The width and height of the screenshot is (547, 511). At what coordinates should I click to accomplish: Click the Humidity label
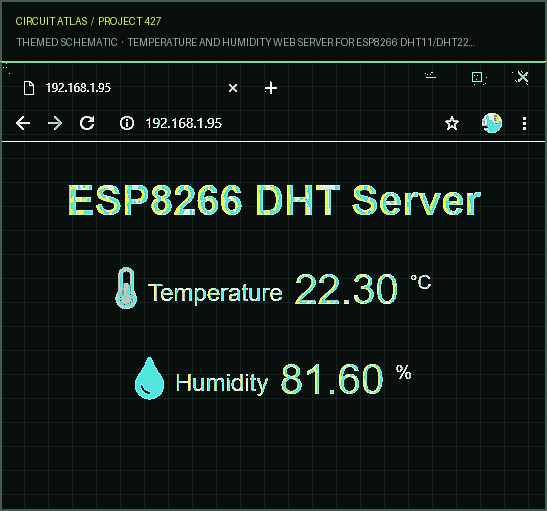222,383
